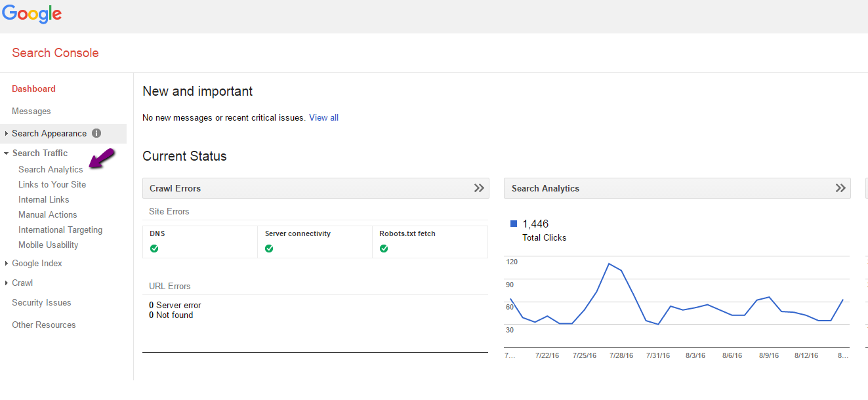This screenshot has width=868, height=400.
Task: Open International Targeting page
Action: point(60,230)
